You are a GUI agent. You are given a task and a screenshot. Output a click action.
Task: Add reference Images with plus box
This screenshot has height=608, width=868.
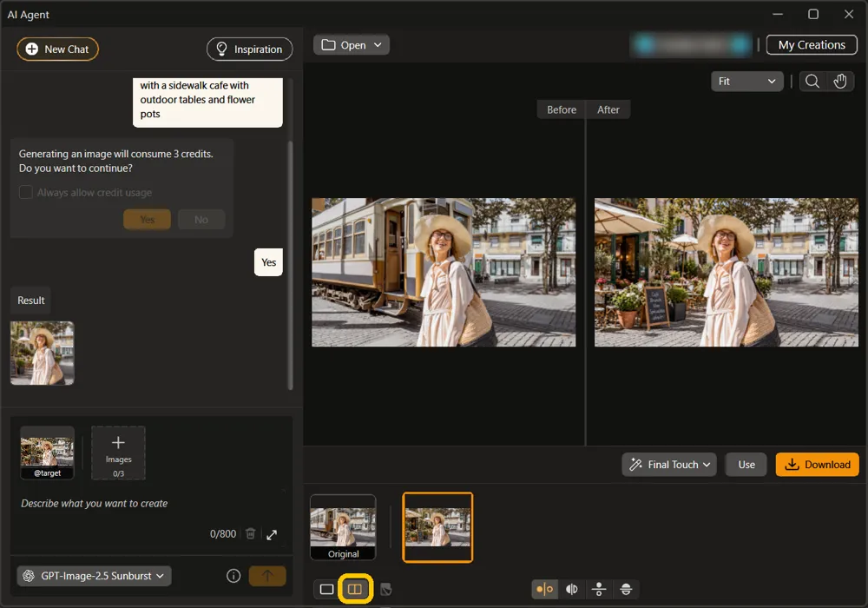118,453
